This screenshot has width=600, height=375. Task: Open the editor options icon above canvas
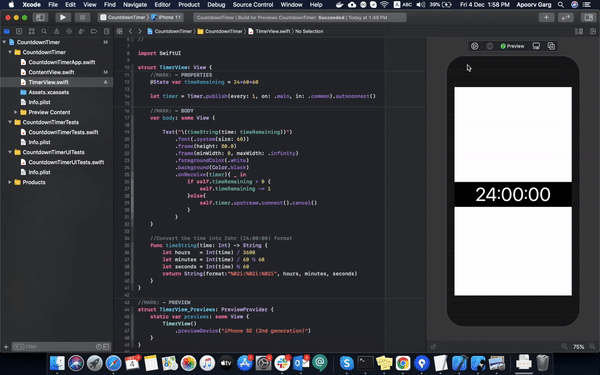[579, 31]
